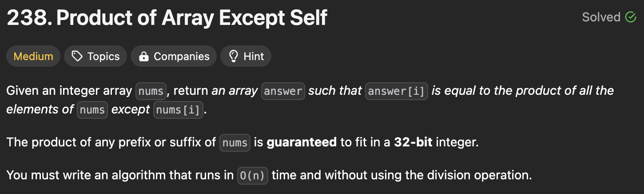Click the answer code chip
Screen dimensions: 644x194
pos(283,91)
